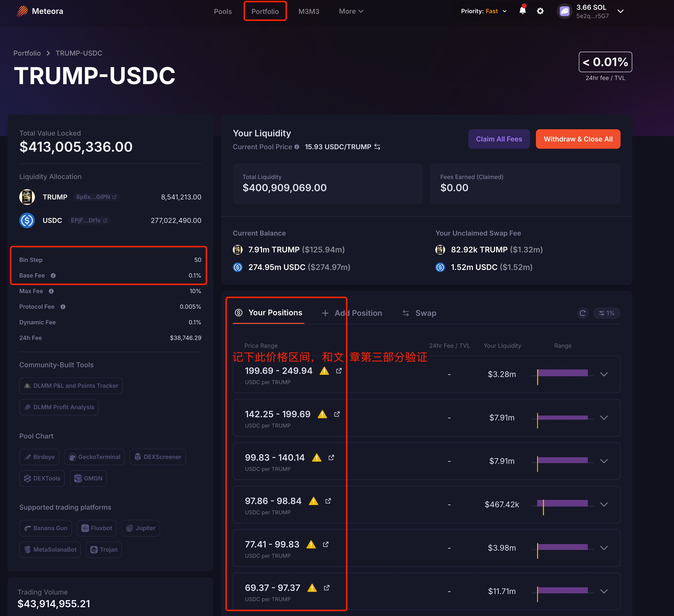674x616 pixels.
Task: Flip pool price with swap arrows icon
Action: coord(377,147)
